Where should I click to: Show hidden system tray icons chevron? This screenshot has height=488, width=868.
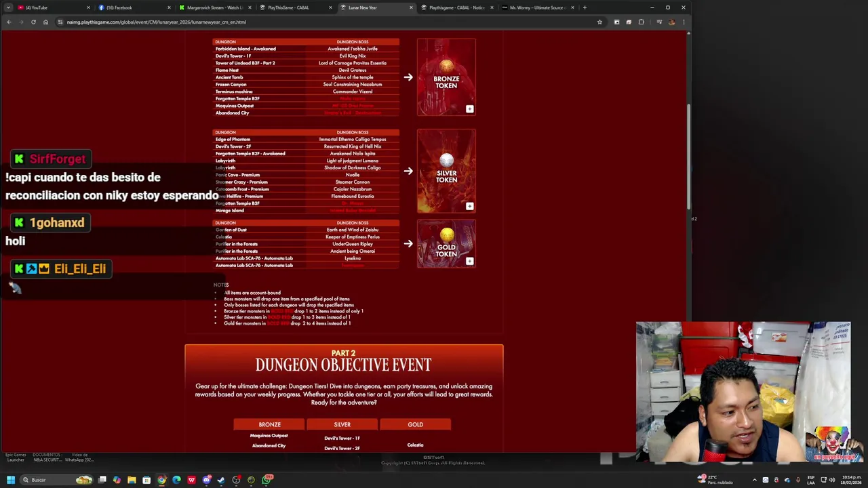(755, 480)
